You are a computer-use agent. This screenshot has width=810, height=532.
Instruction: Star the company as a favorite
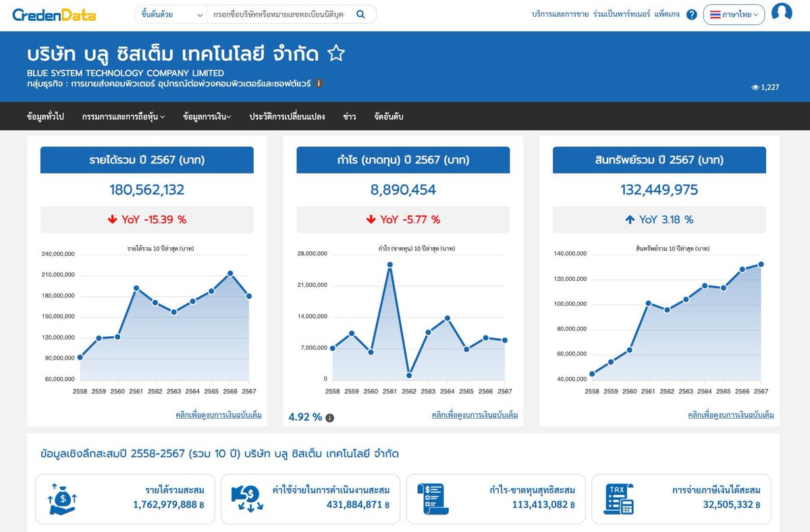[x=336, y=53]
